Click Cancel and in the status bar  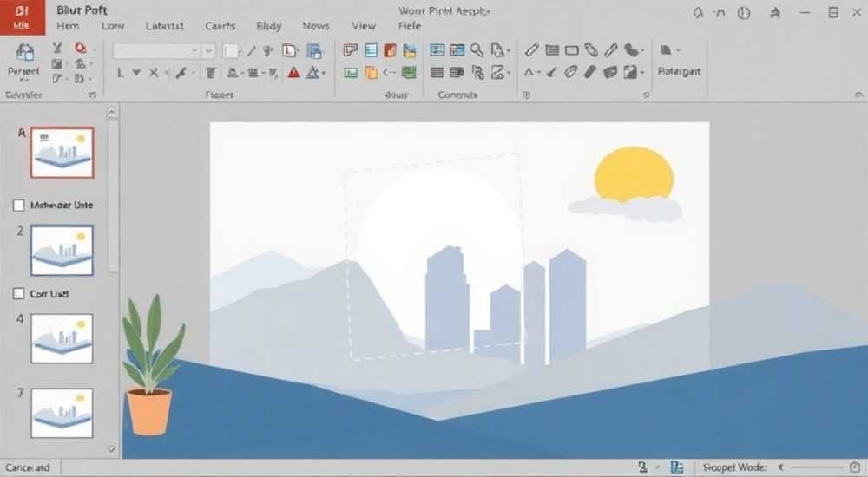27,467
